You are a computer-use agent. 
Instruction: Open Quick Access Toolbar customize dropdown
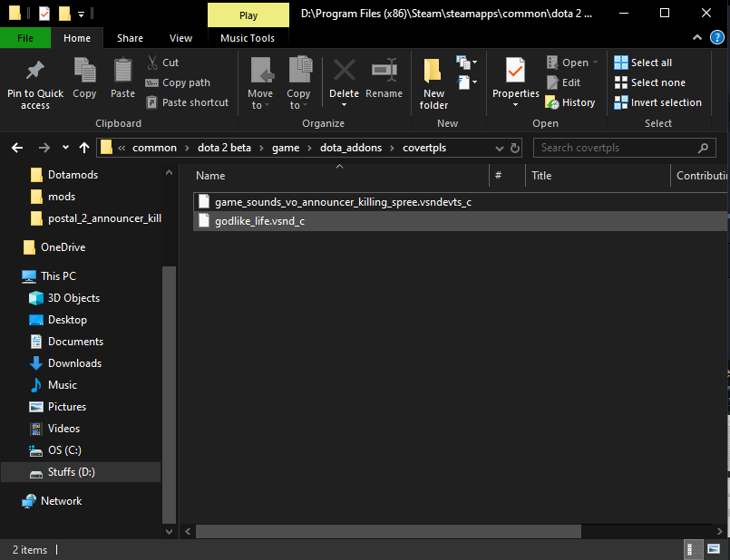[x=81, y=14]
